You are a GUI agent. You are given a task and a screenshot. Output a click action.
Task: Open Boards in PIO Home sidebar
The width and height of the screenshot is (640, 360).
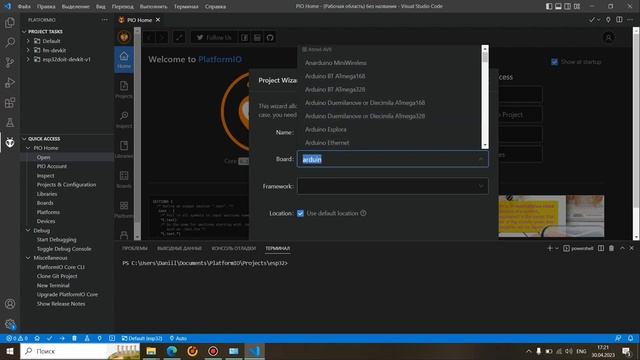tap(124, 180)
